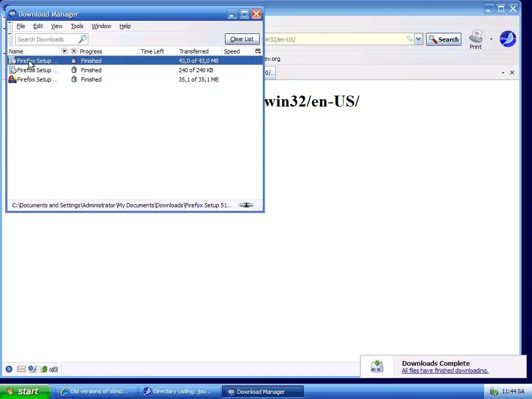The width and height of the screenshot is (532, 399).
Task: Select the '240 of 240 KB' cell
Action: [x=196, y=70]
